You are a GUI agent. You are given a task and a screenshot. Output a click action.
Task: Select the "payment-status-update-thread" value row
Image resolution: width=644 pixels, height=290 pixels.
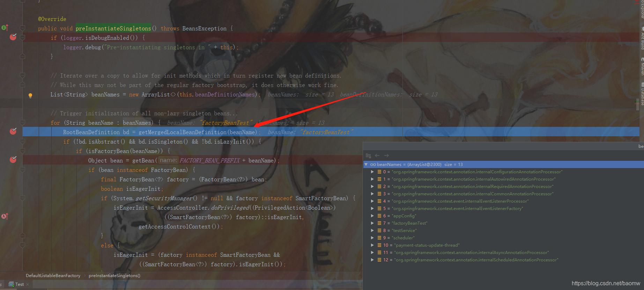click(x=503, y=245)
